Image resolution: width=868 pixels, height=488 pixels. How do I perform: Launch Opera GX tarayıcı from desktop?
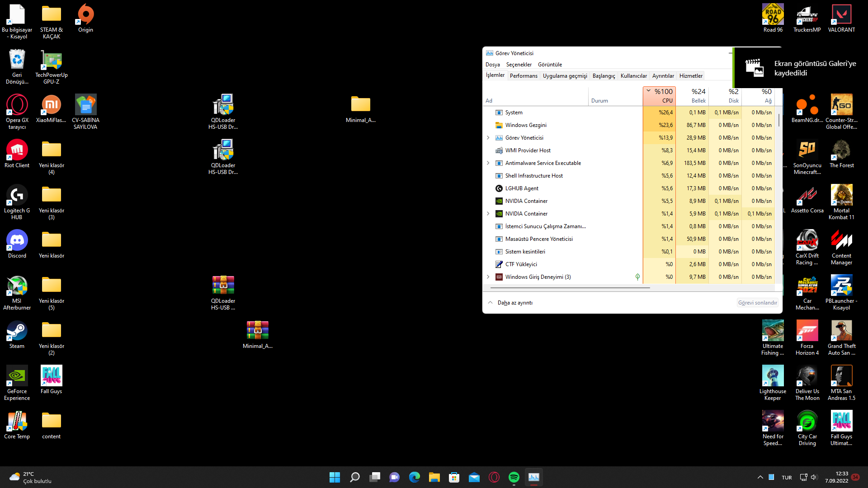(x=17, y=112)
